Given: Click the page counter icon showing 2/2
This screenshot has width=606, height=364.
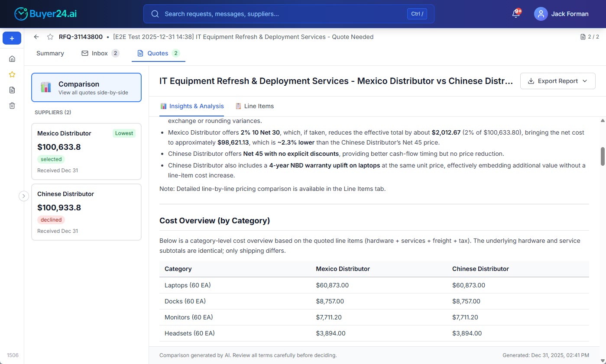Looking at the screenshot, I should (582, 37).
